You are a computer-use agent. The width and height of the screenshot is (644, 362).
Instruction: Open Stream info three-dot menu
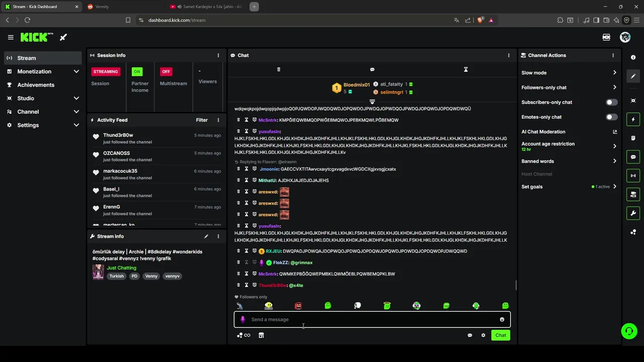click(218, 236)
